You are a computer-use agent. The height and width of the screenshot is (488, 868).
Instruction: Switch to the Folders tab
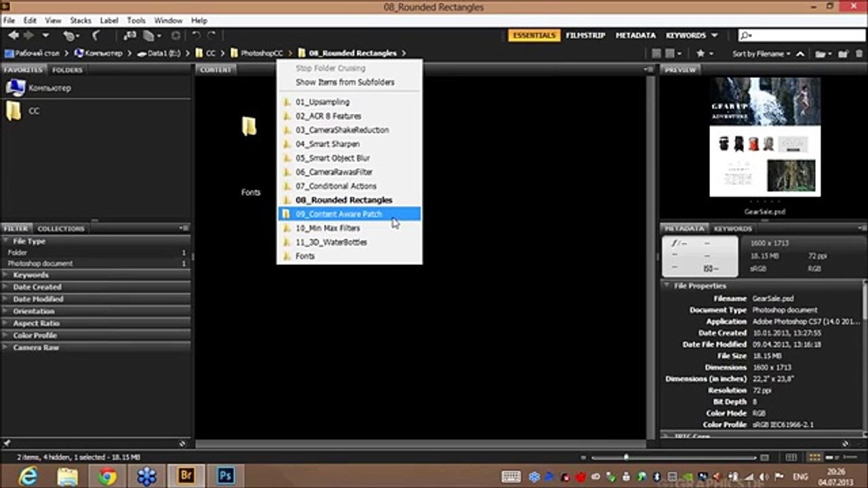tap(67, 70)
